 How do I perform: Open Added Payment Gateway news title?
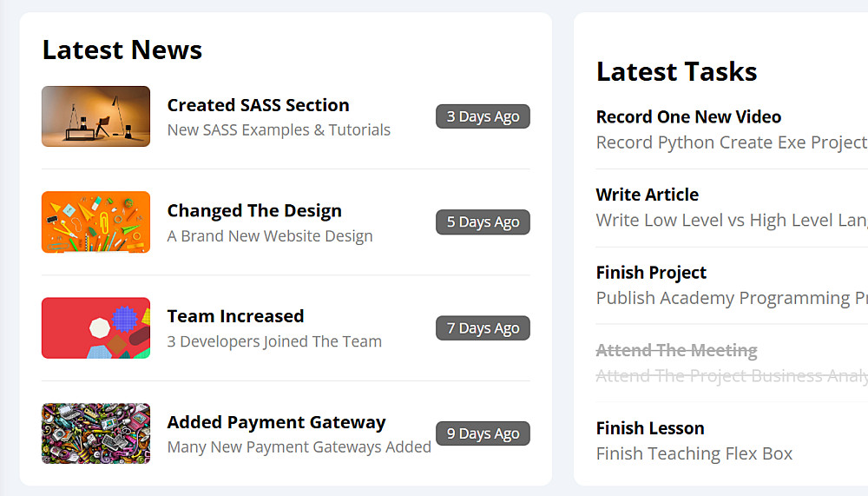(276, 422)
